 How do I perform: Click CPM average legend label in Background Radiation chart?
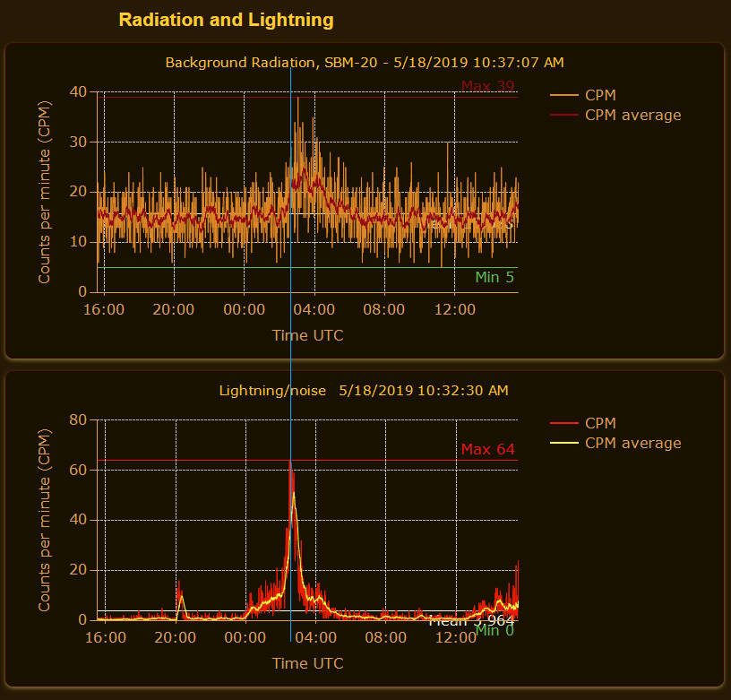[633, 116]
